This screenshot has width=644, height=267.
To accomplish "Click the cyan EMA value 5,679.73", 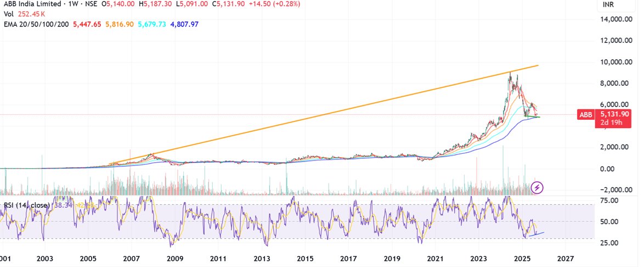I will (152, 24).
